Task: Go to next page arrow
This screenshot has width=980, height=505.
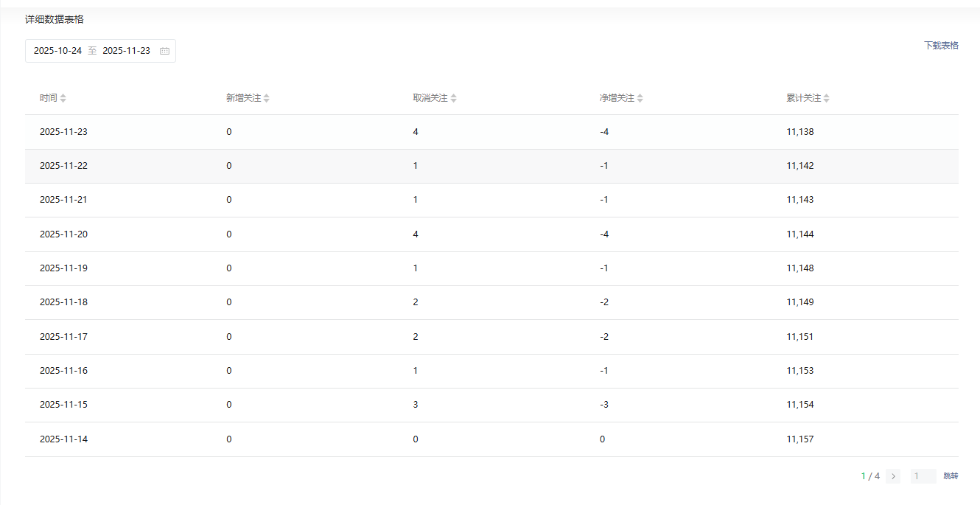Action: [x=893, y=476]
